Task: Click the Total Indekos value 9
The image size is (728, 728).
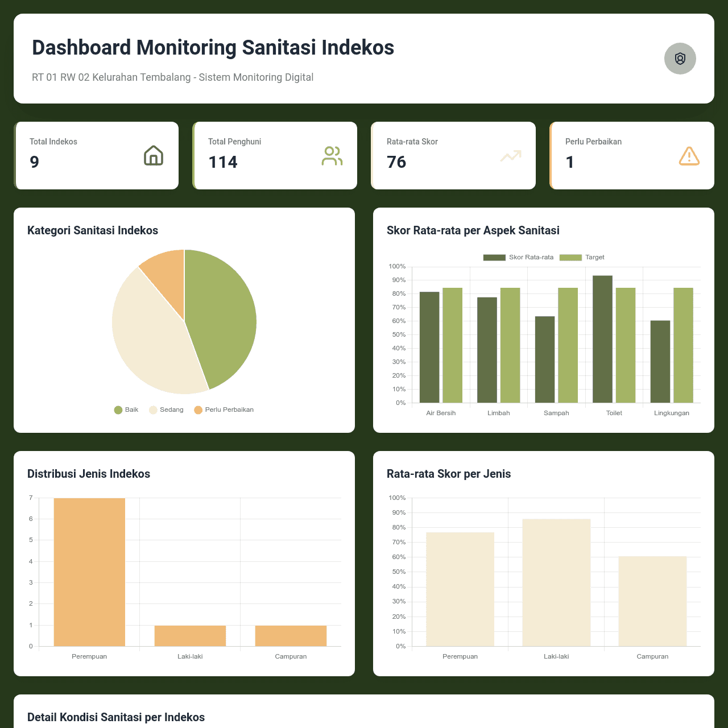Action: (35, 162)
